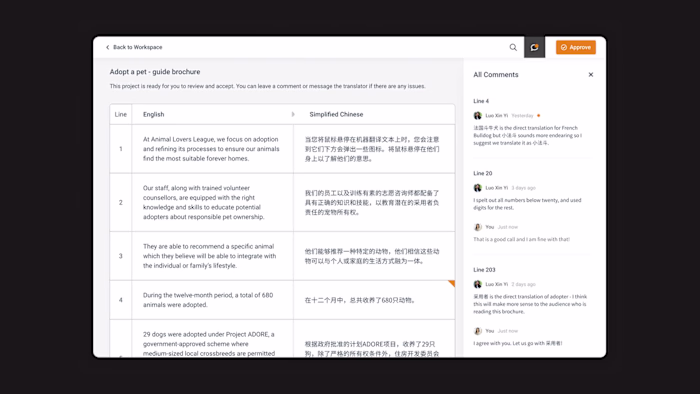Select the 'Line 20' comment heading
The height and width of the screenshot is (394, 700).
pyautogui.click(x=483, y=173)
